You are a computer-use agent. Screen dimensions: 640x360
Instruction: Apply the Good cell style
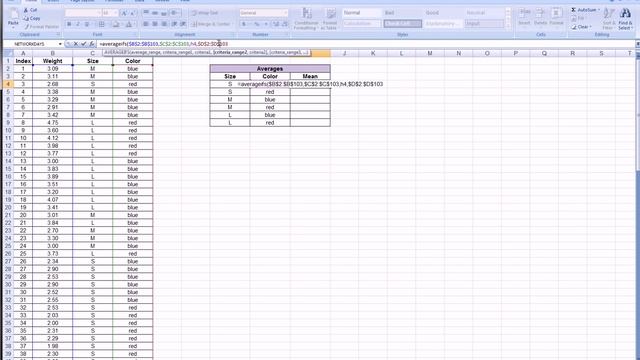click(x=443, y=13)
